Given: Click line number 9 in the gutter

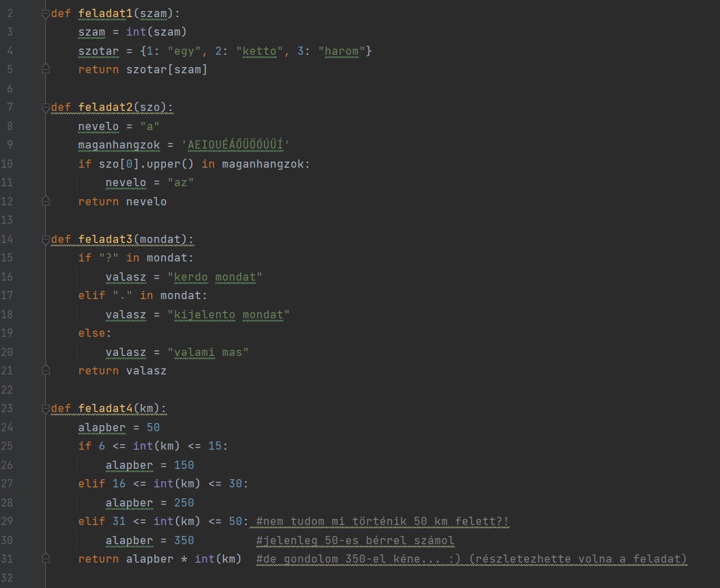Looking at the screenshot, I should pos(10,145).
